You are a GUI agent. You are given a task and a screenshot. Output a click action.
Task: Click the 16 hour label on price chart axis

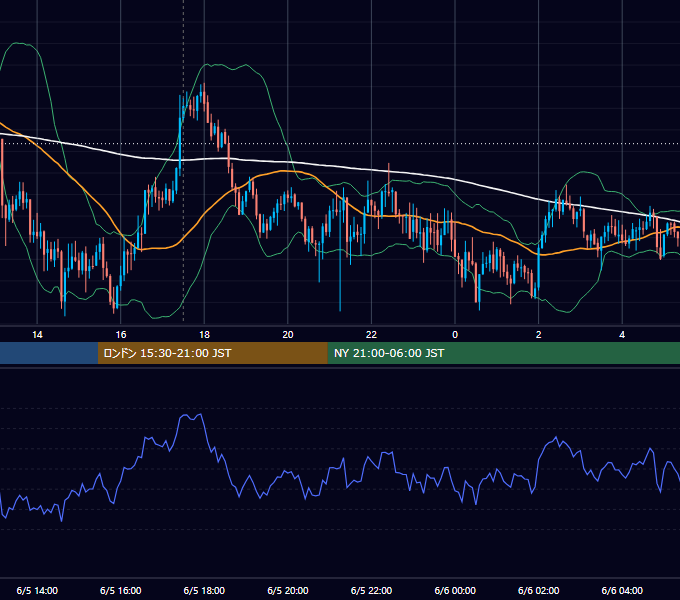(x=121, y=335)
